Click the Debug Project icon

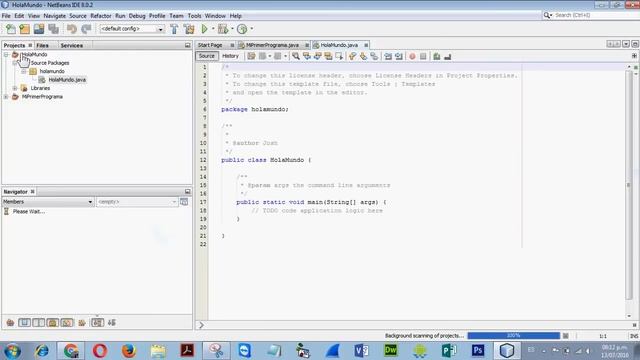coord(223,29)
